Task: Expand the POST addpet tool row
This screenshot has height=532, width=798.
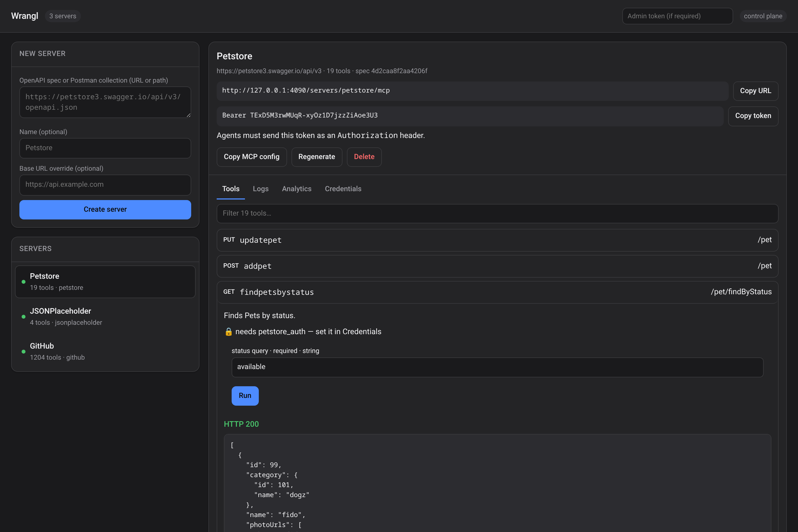Action: (497, 266)
